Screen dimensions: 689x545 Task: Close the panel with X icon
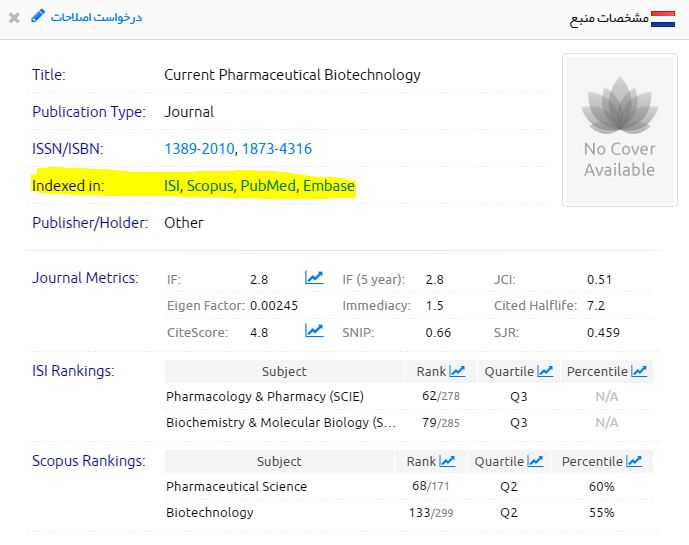click(14, 18)
